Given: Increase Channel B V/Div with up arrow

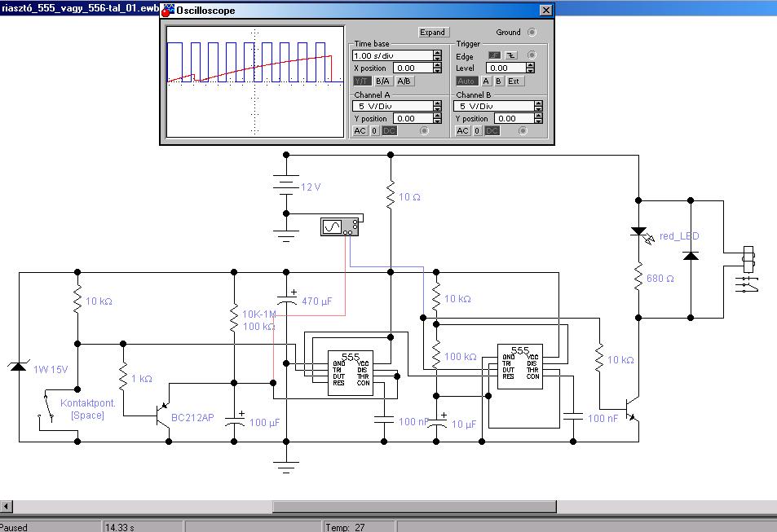Looking at the screenshot, I should click(538, 103).
